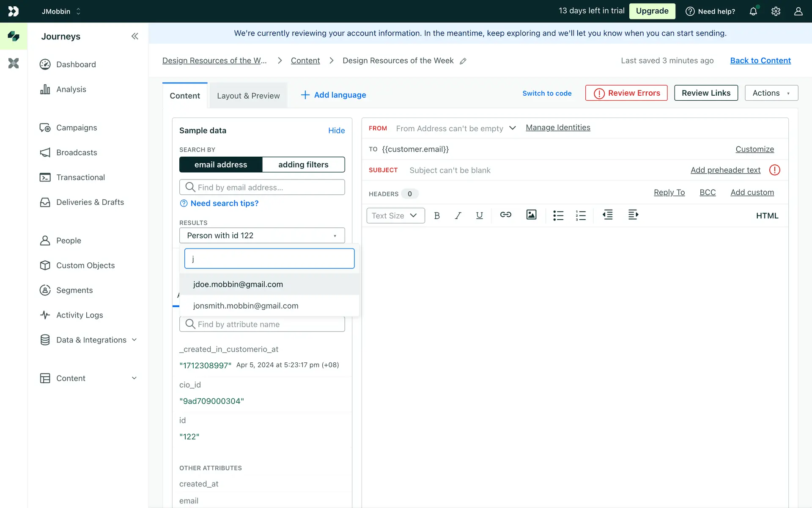Click the Bold formatting icon

pos(437,215)
